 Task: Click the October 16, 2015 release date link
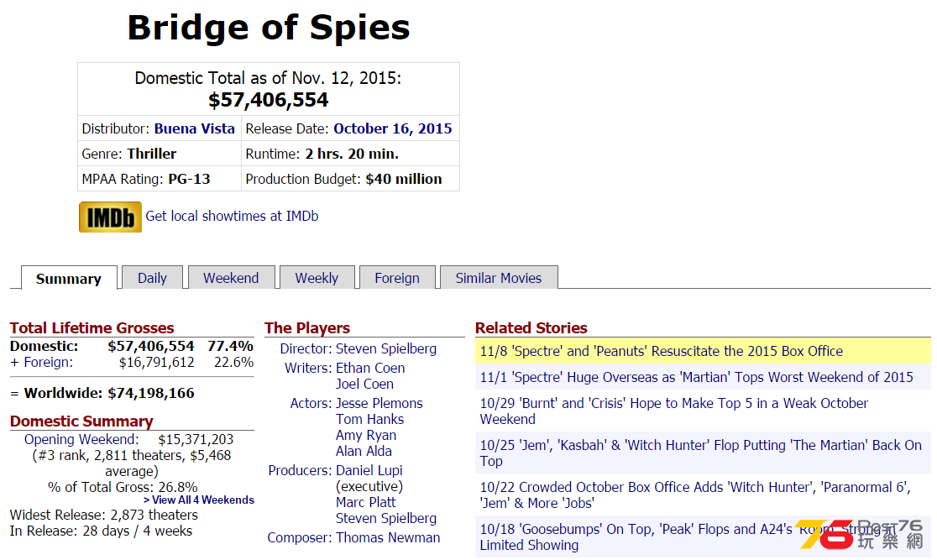point(393,128)
